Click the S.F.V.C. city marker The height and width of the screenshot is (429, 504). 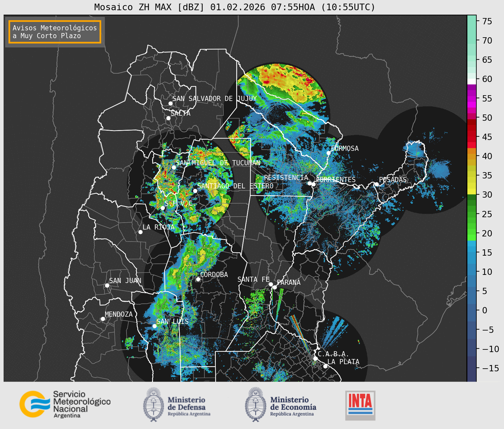coord(163,208)
